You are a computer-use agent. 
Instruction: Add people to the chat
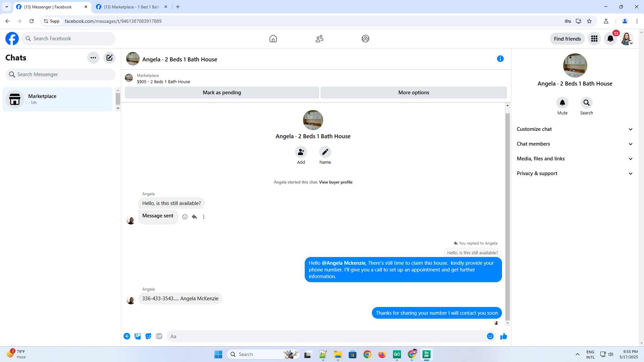pyautogui.click(x=301, y=152)
